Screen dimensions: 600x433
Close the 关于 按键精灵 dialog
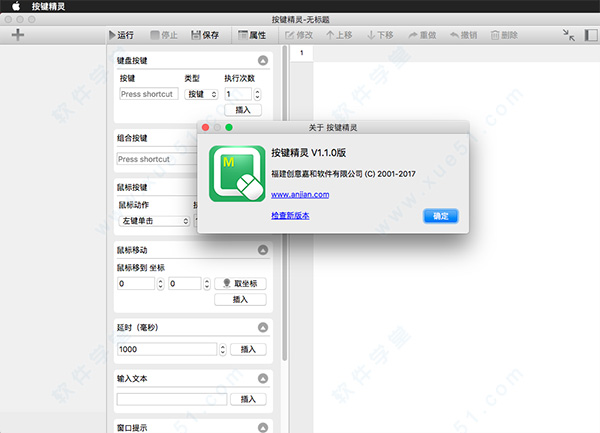[205, 127]
